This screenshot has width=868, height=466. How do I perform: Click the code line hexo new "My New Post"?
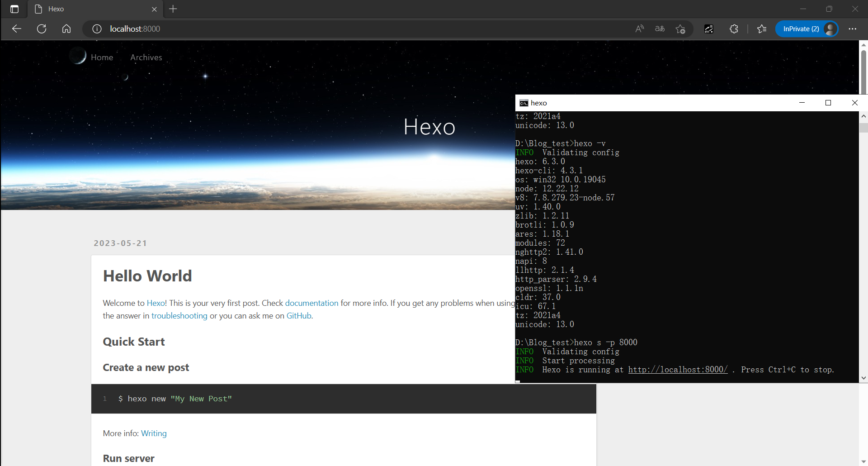(175, 399)
